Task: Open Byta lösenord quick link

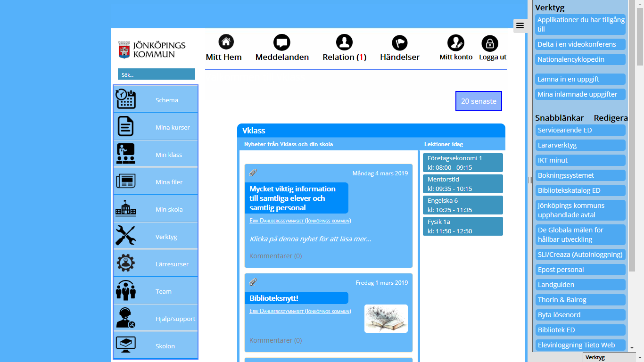Action: tap(580, 315)
